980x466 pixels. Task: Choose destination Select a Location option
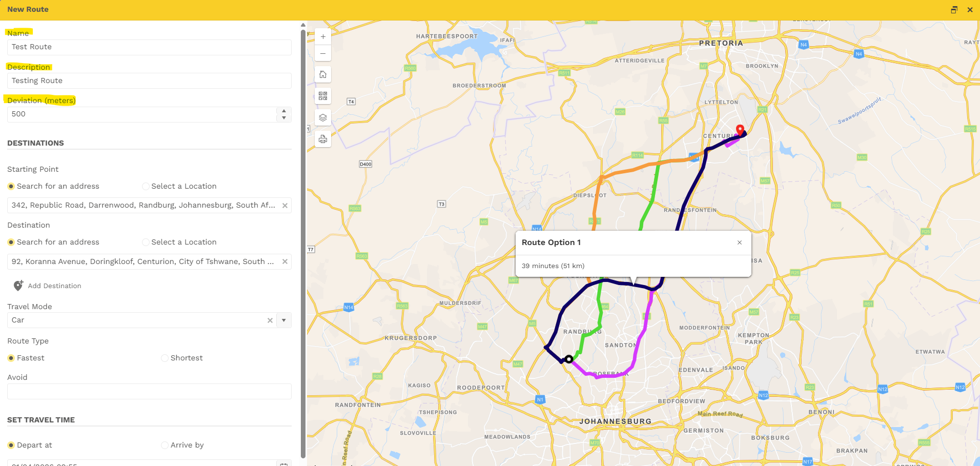click(146, 242)
